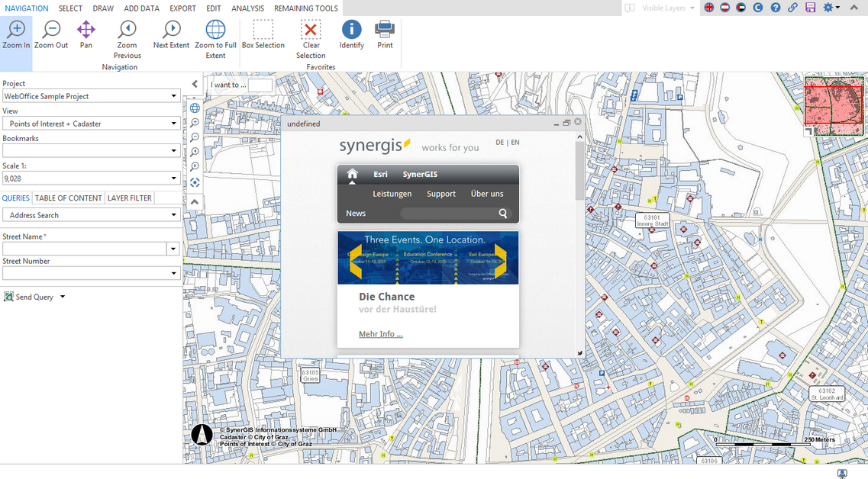Click the globe icon on the map side toolbar
The height and width of the screenshot is (479, 868).
point(195,108)
